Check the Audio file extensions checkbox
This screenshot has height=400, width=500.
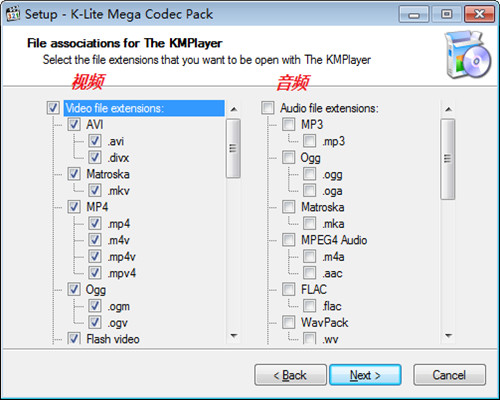[x=268, y=108]
